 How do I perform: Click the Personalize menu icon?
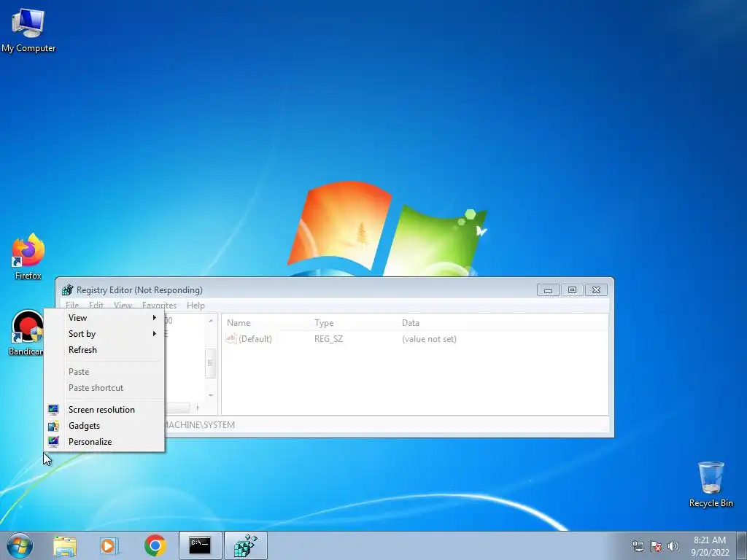[53, 442]
